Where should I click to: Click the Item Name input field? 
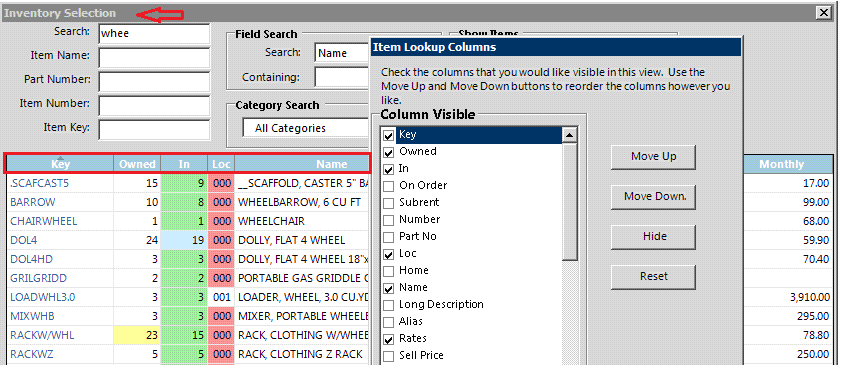(x=154, y=57)
